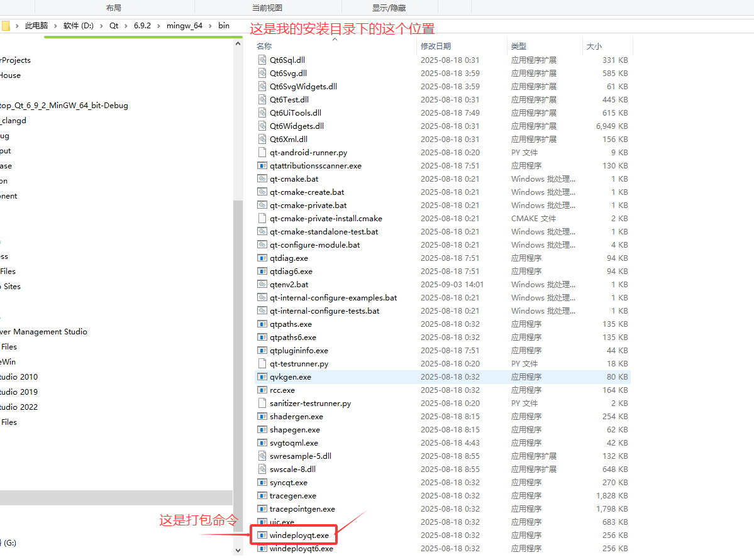The width and height of the screenshot is (754, 560).
Task: Click the Qt6Sql.dll file icon
Action: [x=262, y=60]
